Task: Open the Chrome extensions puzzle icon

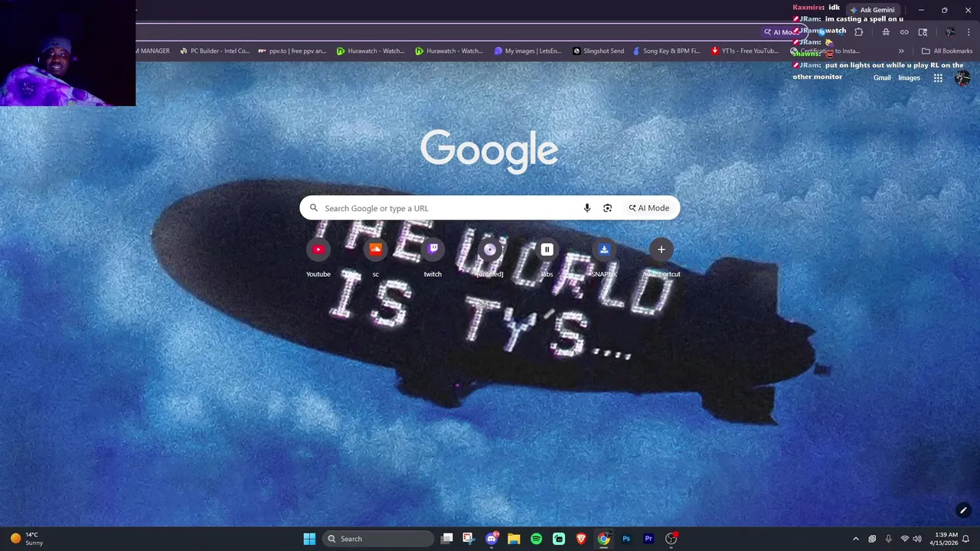Action: point(858,32)
